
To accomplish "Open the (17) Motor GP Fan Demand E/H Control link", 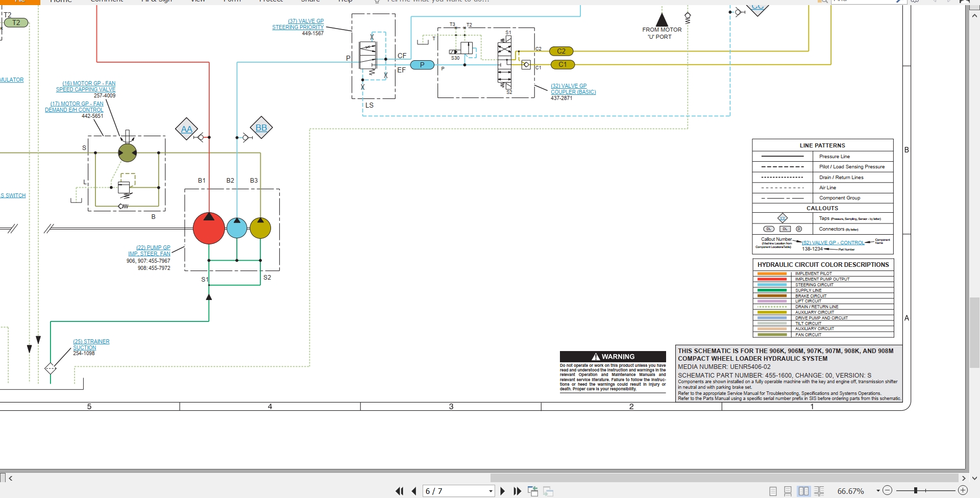I will tap(74, 107).
